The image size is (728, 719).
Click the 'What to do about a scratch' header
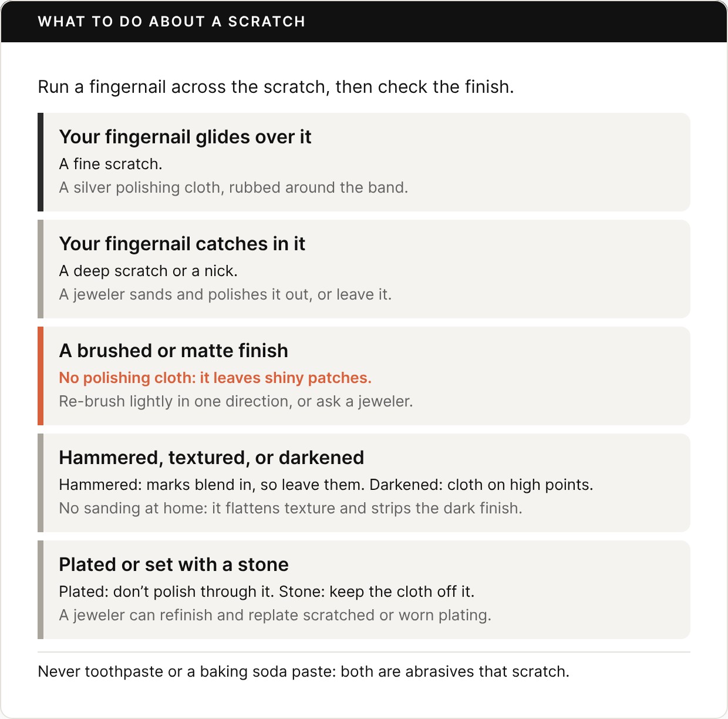[x=171, y=22]
